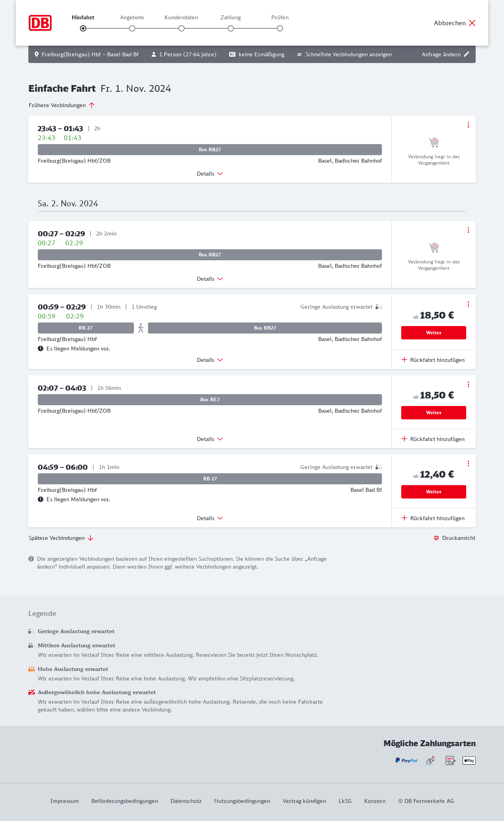The height and width of the screenshot is (821, 504).
Task: Click the Apple Pay payment icon
Action: tap(469, 760)
